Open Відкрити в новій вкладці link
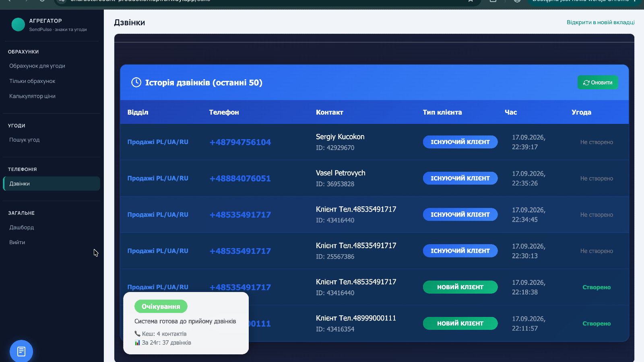The width and height of the screenshot is (644, 362). click(601, 22)
